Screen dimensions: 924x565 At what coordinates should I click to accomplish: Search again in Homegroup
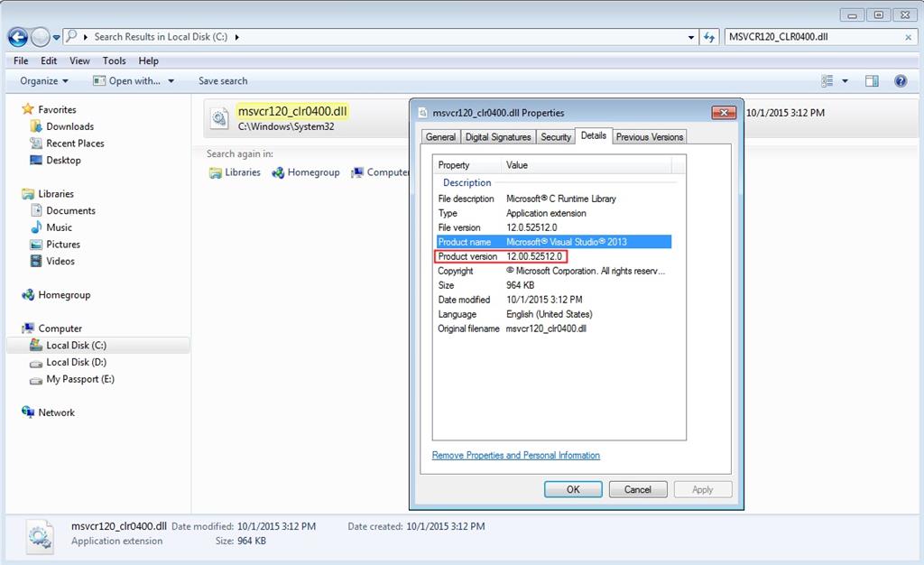pos(306,172)
